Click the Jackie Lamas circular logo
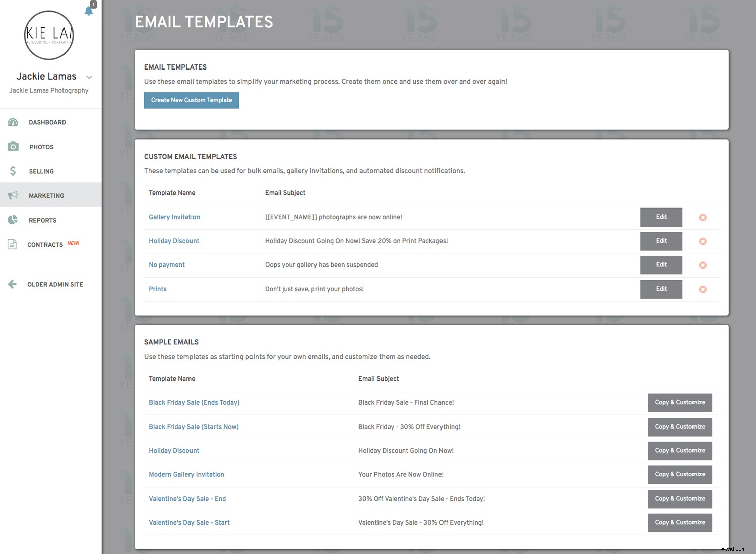 click(49, 35)
